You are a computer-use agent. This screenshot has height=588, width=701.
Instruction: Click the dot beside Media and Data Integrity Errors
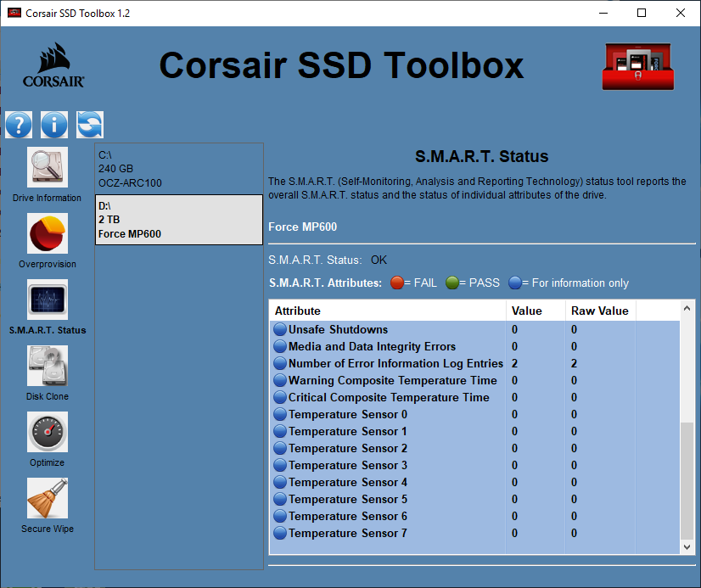pyautogui.click(x=280, y=346)
